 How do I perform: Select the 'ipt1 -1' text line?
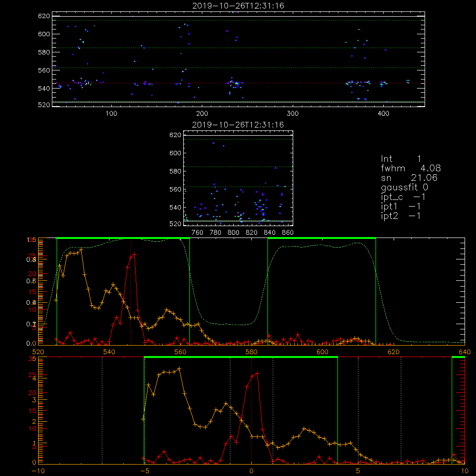click(401, 207)
